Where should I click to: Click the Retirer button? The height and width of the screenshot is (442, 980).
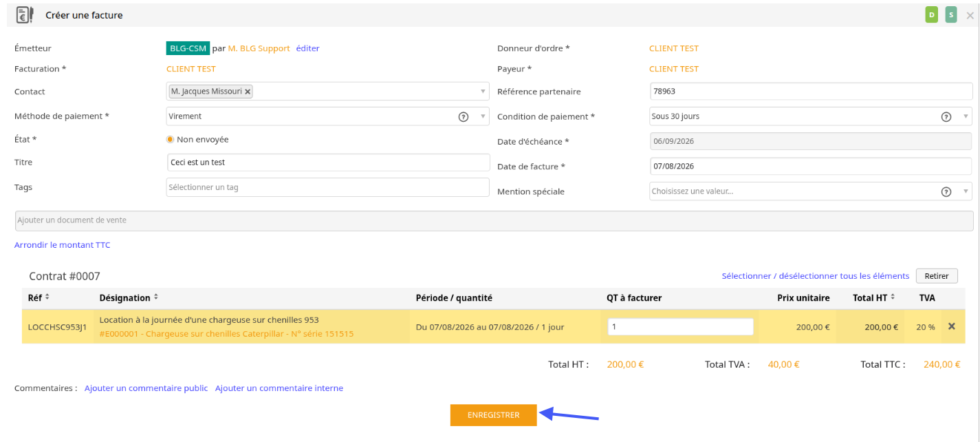pos(937,276)
